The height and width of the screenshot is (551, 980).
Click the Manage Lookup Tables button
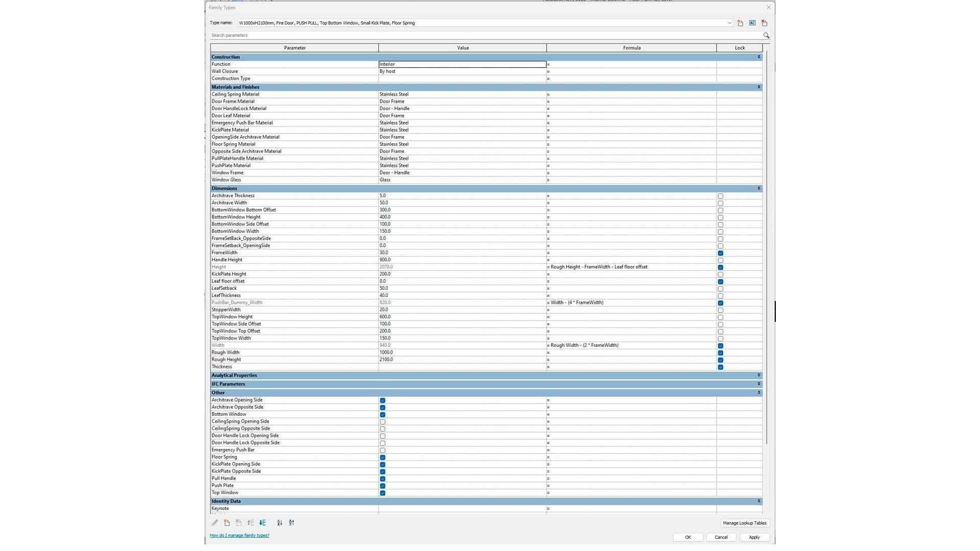point(744,523)
